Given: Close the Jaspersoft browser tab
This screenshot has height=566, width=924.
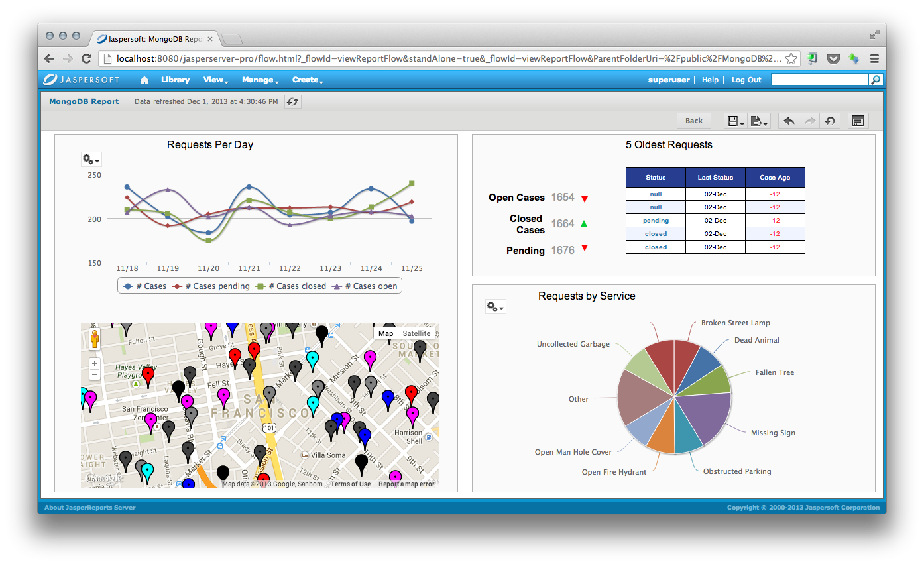Looking at the screenshot, I should [210, 39].
